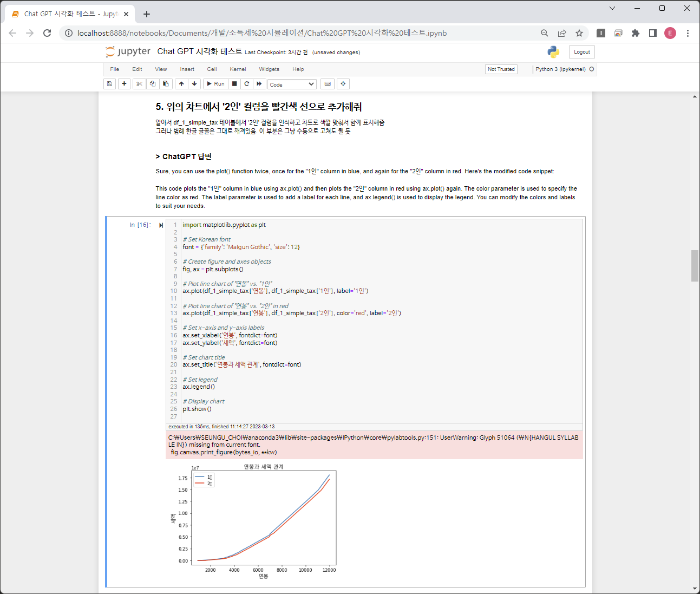Viewport: 700px width, 594px height.
Task: Interrupt the kernel stop icon
Action: pos(234,84)
